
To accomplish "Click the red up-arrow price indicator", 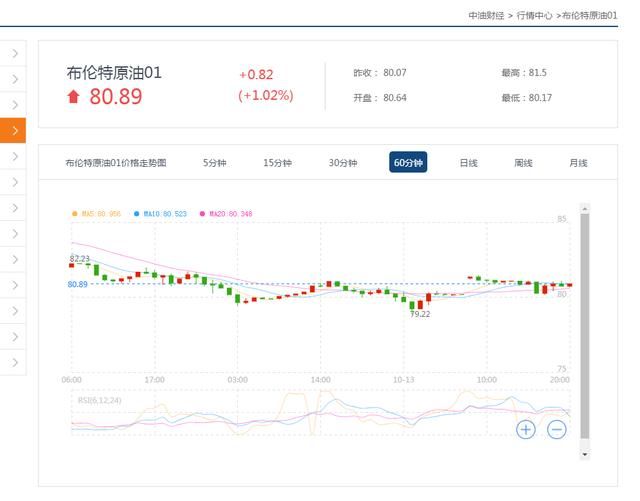I will point(73,97).
